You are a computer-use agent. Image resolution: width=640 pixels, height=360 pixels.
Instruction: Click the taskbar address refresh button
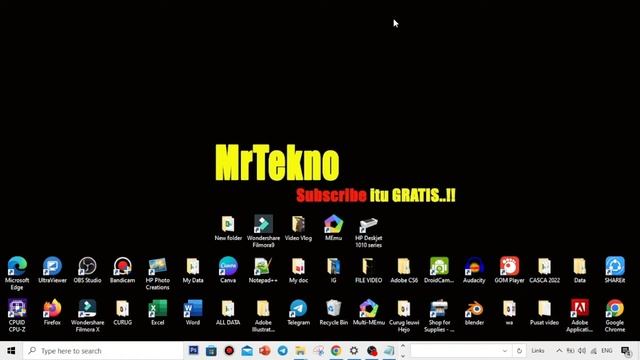click(x=519, y=351)
